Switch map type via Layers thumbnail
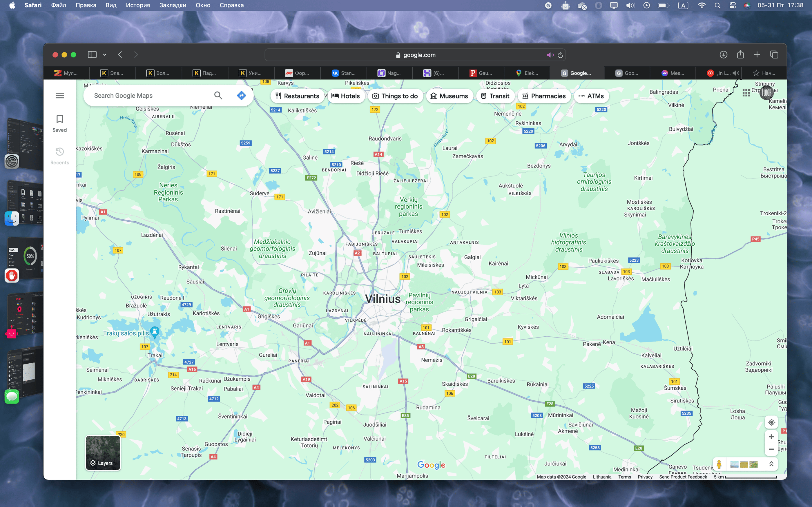Screen dimensions: 812x507 (x=103, y=453)
